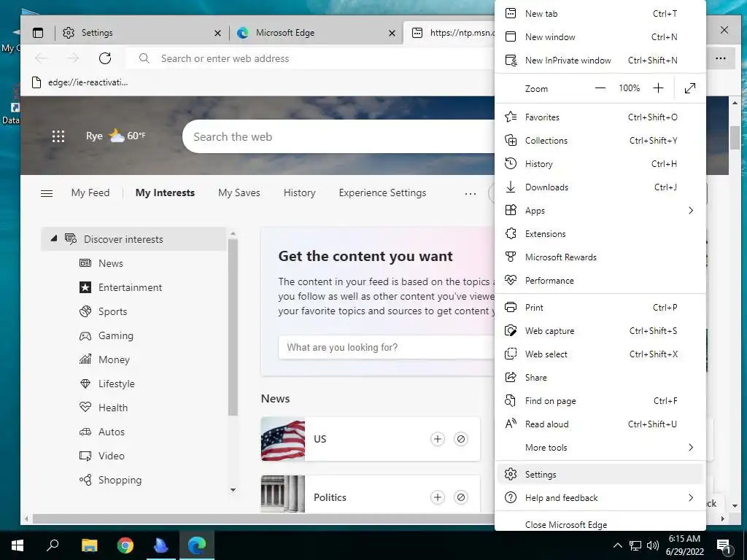747x560 pixels.
Task: Block the Politics topic
Action: [x=461, y=497]
